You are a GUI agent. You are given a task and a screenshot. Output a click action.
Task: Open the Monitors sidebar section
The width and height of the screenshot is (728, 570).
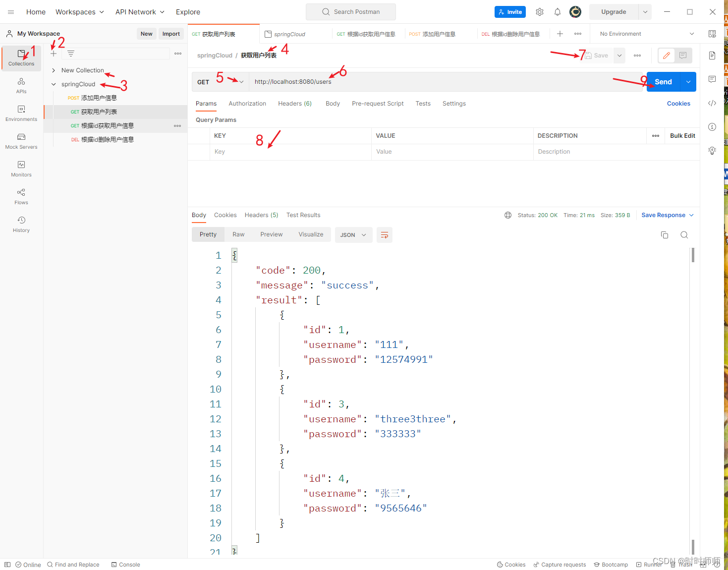point(21,169)
